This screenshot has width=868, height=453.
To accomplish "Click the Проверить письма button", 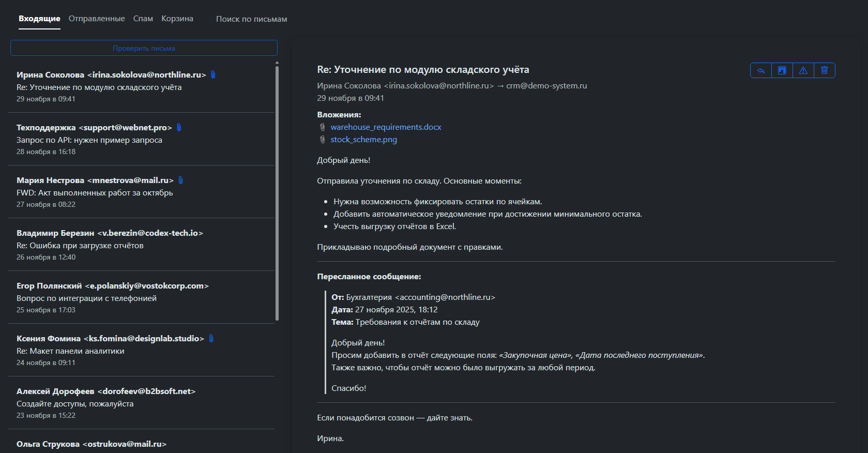I will pos(144,48).
